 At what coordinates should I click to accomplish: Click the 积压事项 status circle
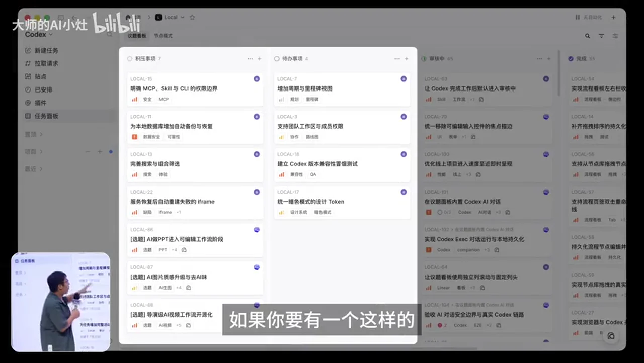tap(130, 59)
